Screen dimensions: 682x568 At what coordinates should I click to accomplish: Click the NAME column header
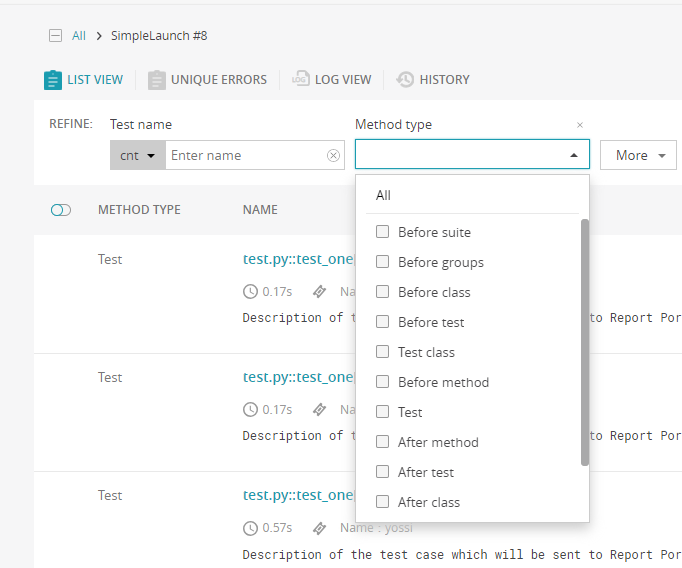pyautogui.click(x=260, y=210)
